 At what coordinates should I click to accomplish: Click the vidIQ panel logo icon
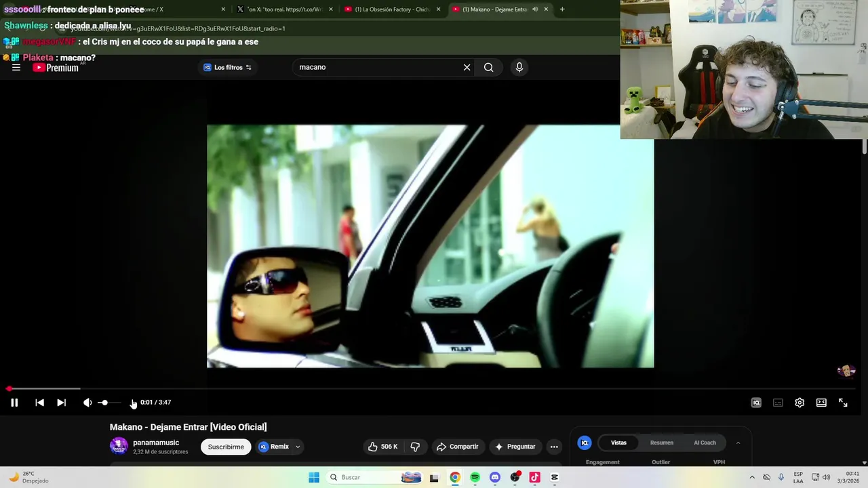click(584, 443)
